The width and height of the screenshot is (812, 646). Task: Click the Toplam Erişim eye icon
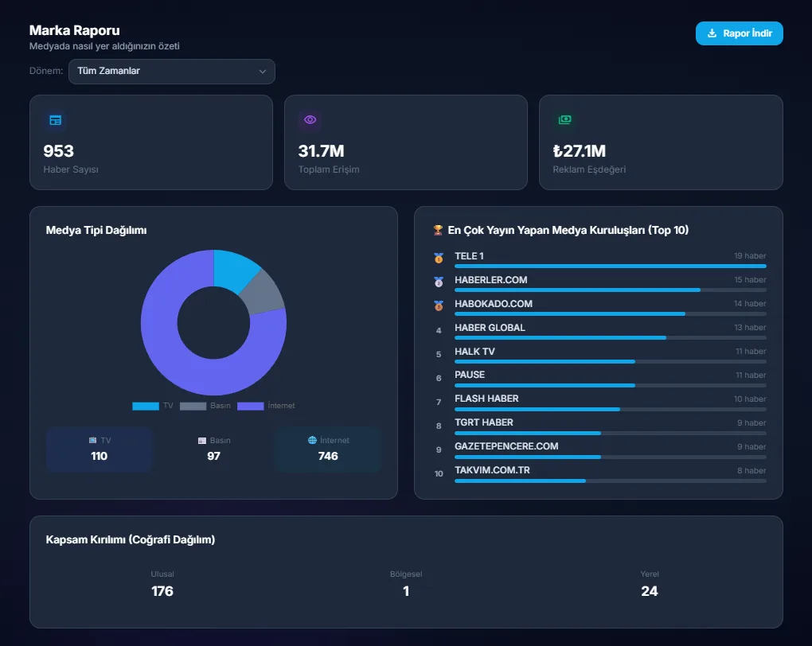pos(310,120)
